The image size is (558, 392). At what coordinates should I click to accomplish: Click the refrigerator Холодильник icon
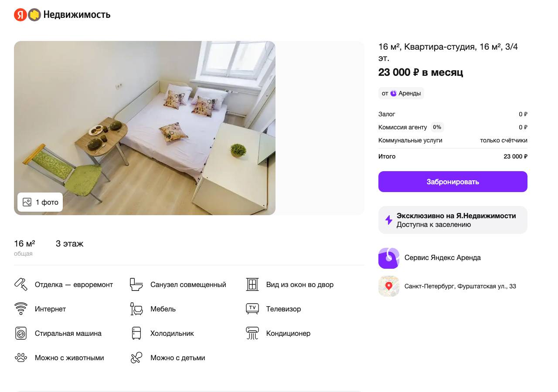click(136, 333)
